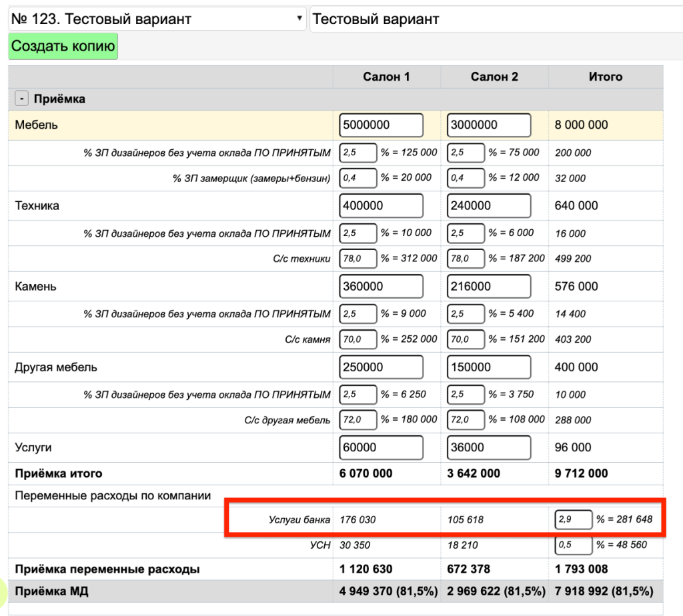Click the Салон 1 column header
683x616 pixels.
click(x=386, y=77)
